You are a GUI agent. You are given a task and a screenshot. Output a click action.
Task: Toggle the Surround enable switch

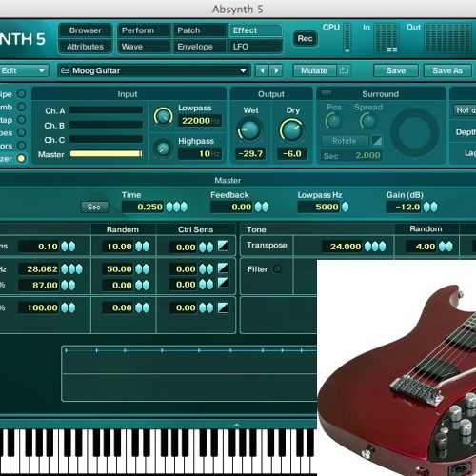[327, 93]
